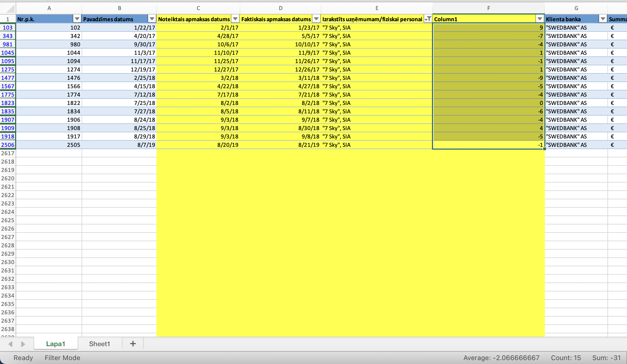Select column F header

coord(488,8)
